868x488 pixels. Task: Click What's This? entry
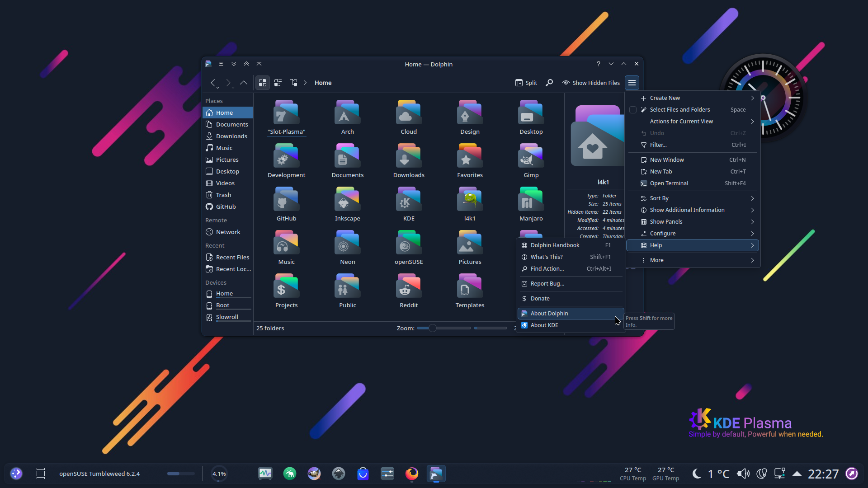[x=571, y=257]
